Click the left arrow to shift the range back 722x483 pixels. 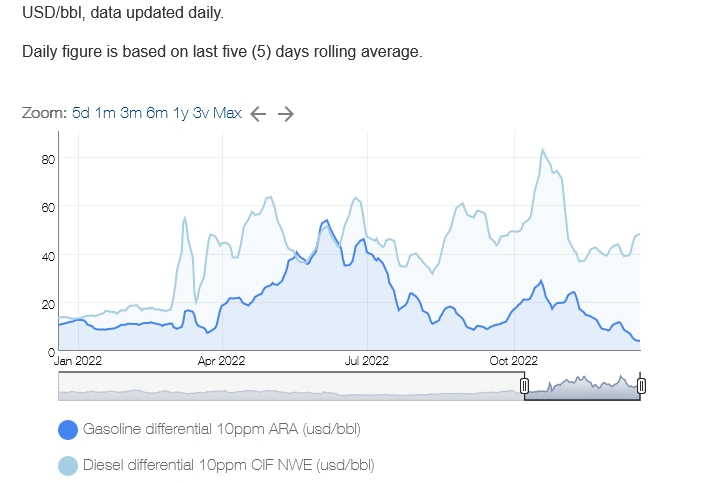[258, 114]
